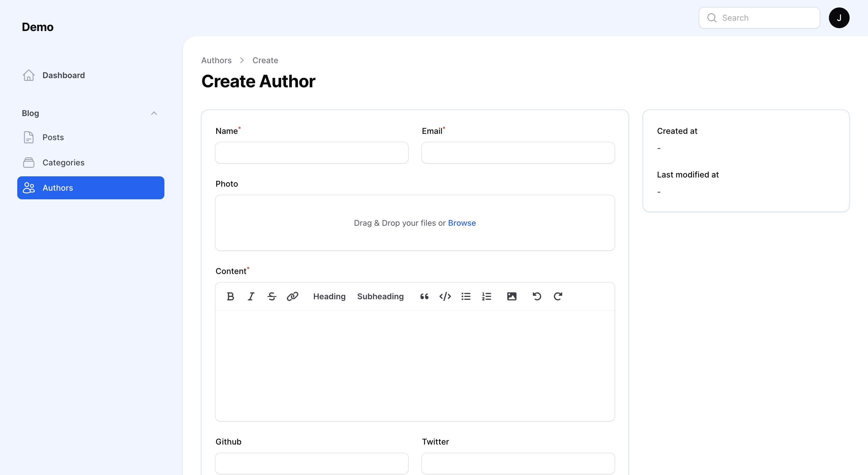Insert a blockquote

click(424, 296)
